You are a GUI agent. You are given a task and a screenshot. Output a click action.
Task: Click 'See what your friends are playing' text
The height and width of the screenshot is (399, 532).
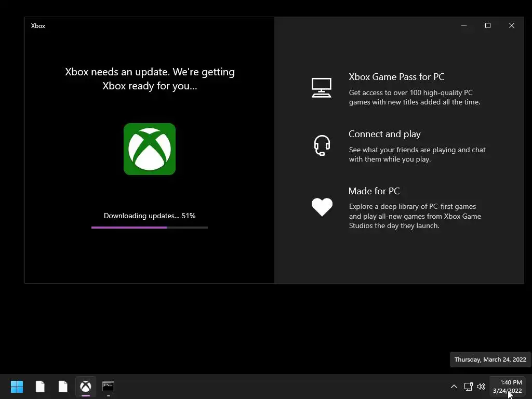click(417, 154)
